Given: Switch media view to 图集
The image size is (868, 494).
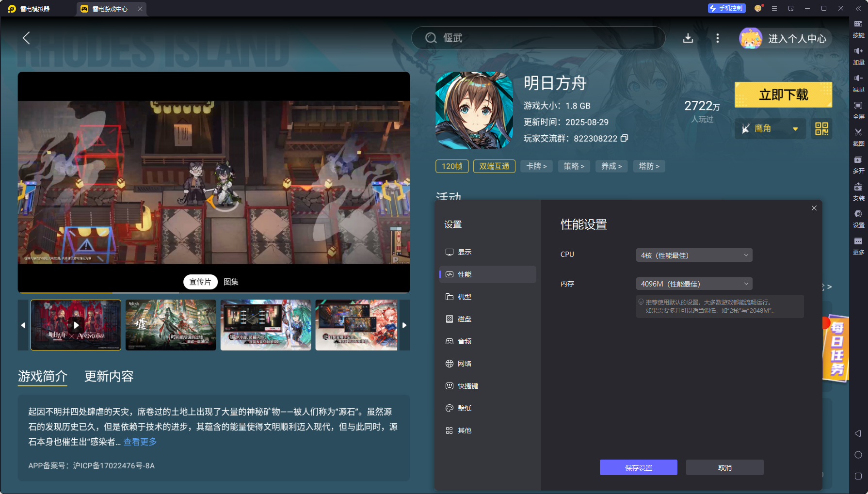Looking at the screenshot, I should click(231, 282).
